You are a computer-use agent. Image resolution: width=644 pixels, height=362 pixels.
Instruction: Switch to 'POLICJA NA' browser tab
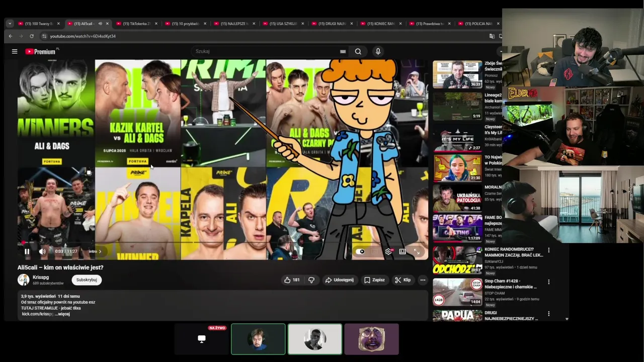478,24
